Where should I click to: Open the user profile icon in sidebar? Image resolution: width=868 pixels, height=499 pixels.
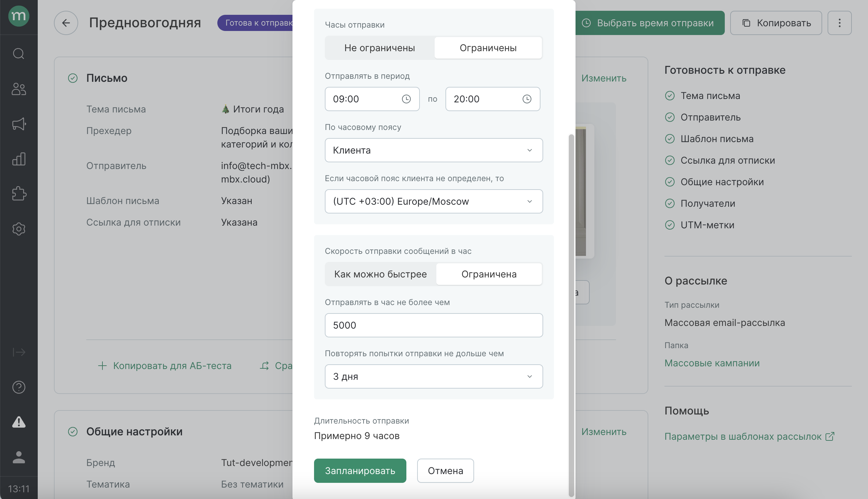[19, 457]
